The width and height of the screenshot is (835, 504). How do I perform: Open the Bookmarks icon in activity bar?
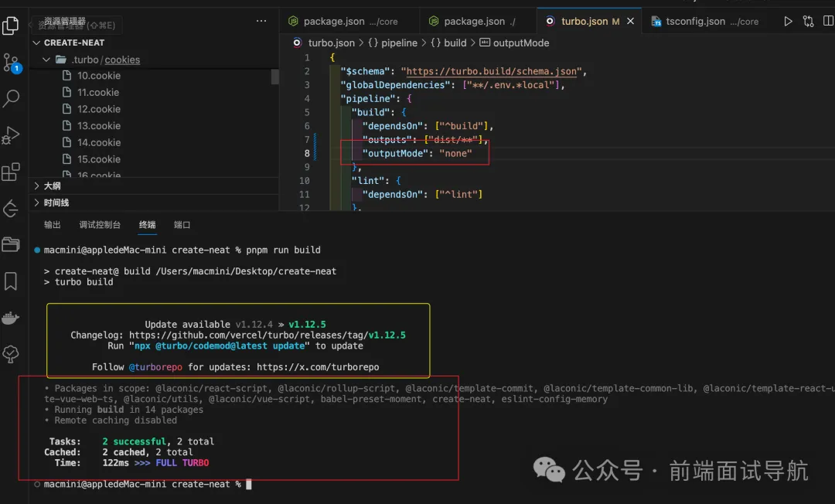(x=11, y=281)
